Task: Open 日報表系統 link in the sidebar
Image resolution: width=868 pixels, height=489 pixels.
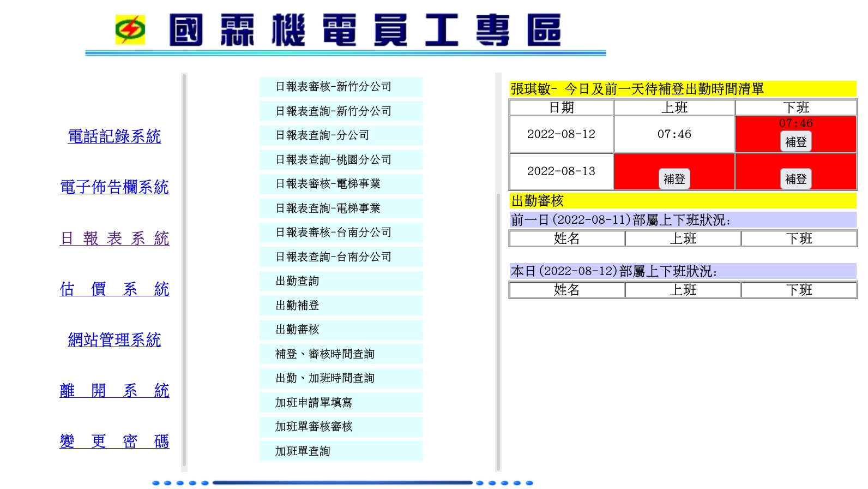Action: click(114, 238)
